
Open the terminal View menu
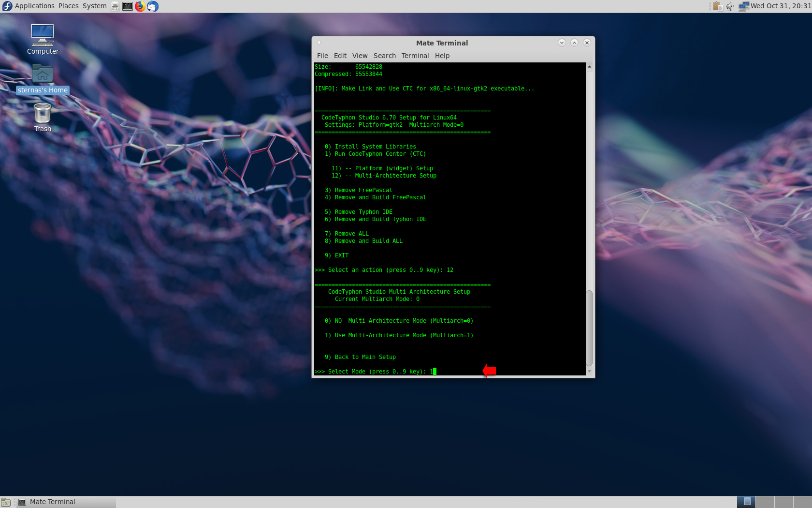click(360, 56)
